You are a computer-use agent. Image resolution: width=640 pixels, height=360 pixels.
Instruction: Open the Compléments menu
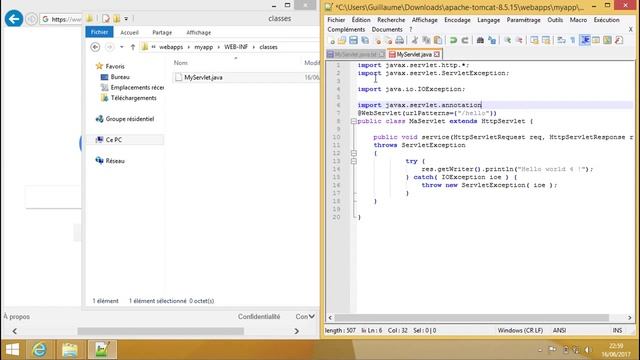click(x=346, y=29)
